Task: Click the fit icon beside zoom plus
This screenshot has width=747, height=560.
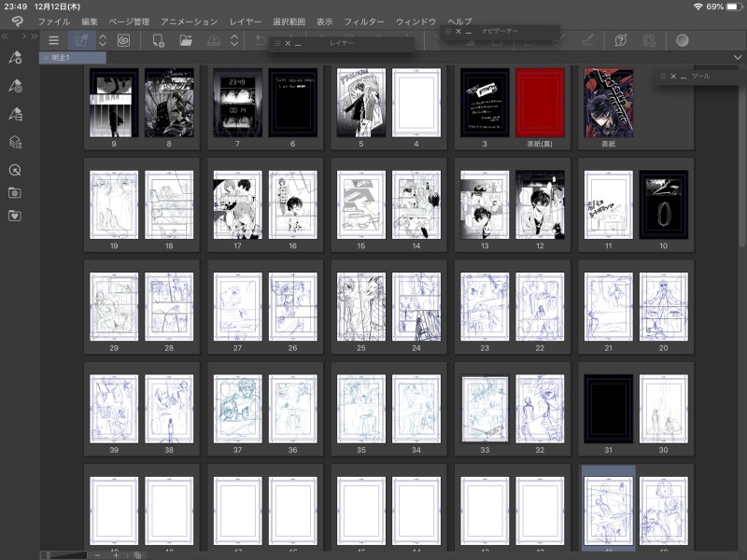Action: [137, 555]
